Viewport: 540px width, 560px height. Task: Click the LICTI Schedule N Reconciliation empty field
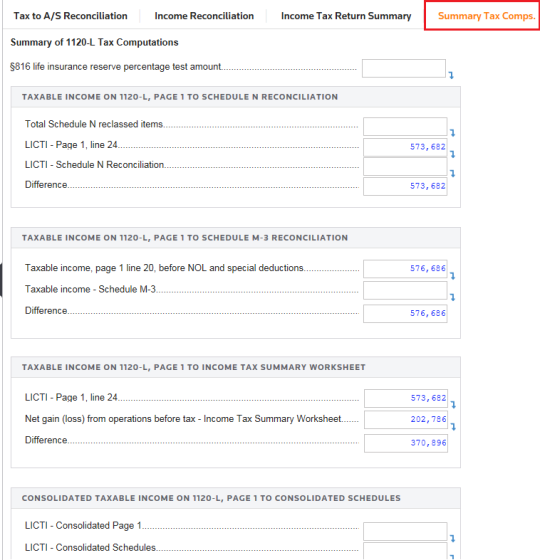pyautogui.click(x=405, y=166)
